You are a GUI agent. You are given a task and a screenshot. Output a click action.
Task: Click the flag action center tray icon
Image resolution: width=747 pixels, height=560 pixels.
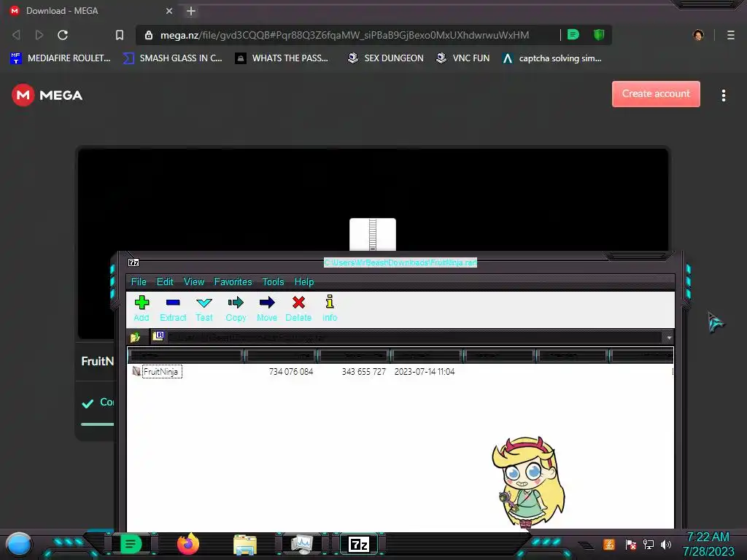click(x=630, y=544)
